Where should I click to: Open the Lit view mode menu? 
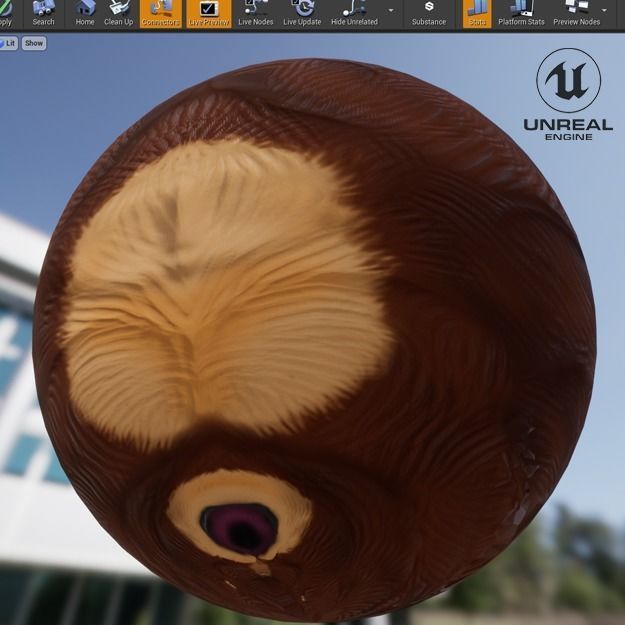click(8, 43)
